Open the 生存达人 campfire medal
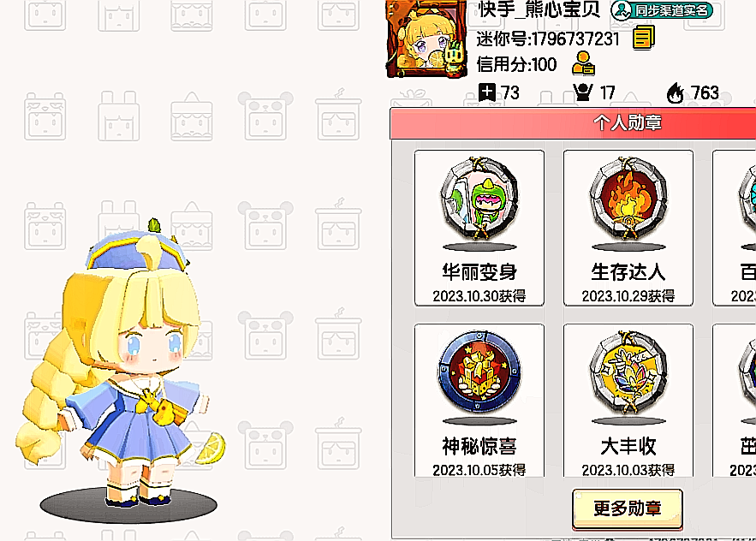Screen dimensions: 756x541 [628, 228]
